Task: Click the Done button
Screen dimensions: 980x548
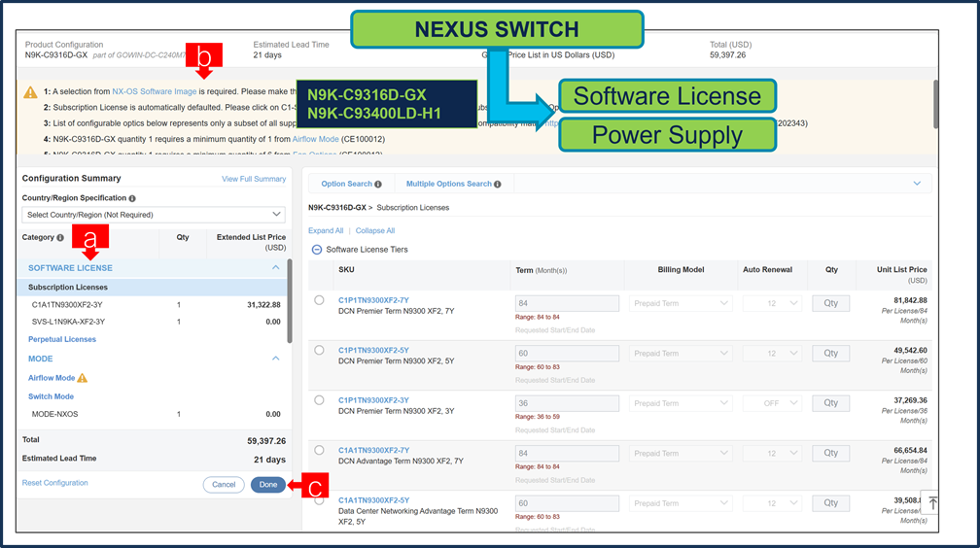Action: tap(268, 485)
